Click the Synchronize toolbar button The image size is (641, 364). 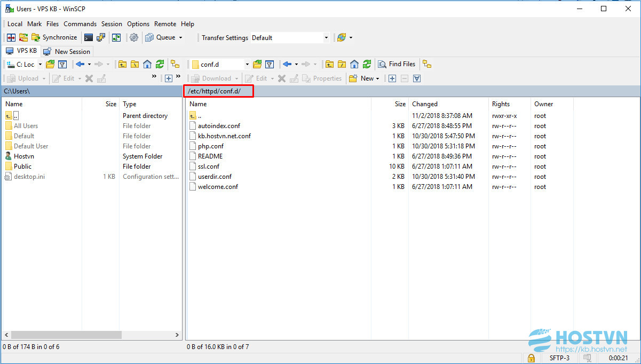point(54,37)
